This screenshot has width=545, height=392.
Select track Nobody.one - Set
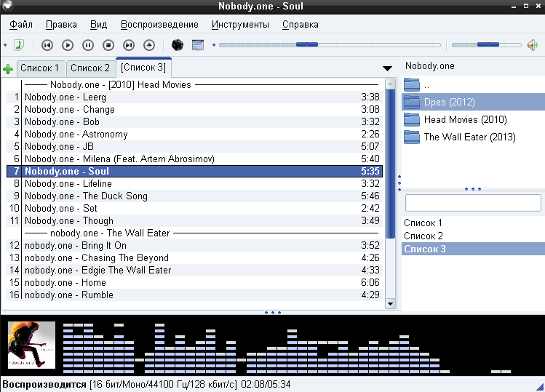click(x=195, y=208)
